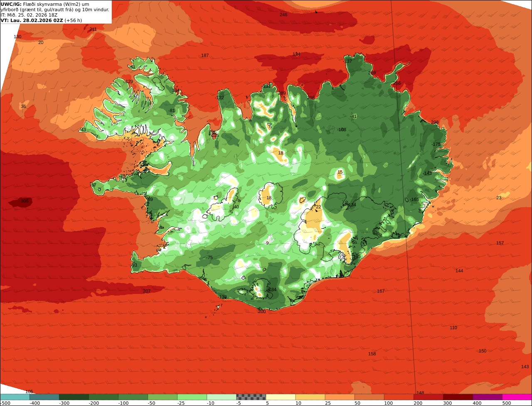Click the 20 value in the northwest ocean
The image size is (532, 406).
click(x=41, y=42)
